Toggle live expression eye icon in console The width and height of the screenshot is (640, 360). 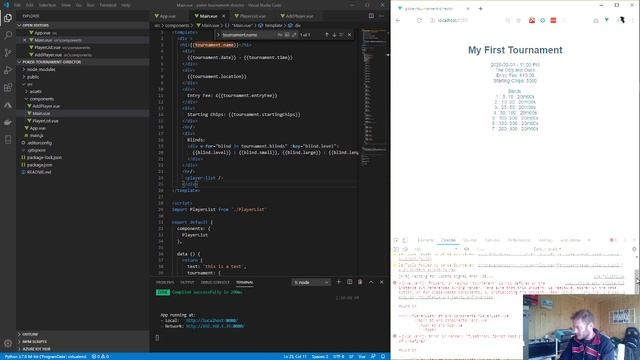coord(467,249)
